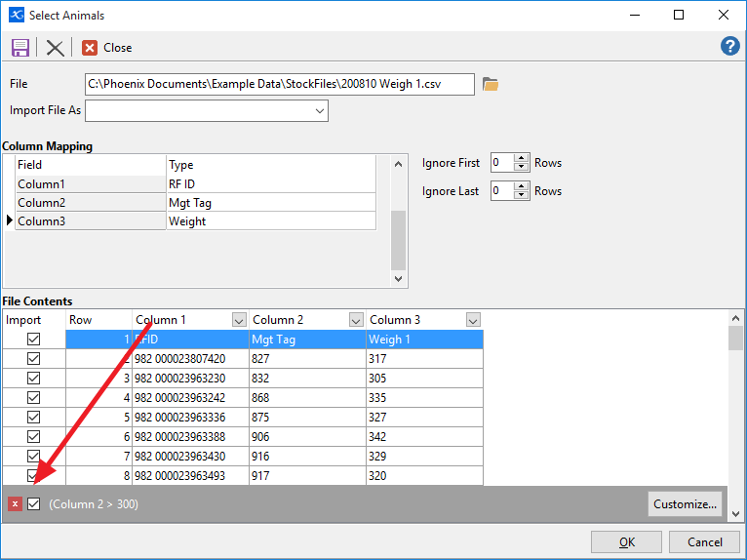Click the Select Animals app icon in the title bar
This screenshot has height=560, width=747.
pos(17,15)
